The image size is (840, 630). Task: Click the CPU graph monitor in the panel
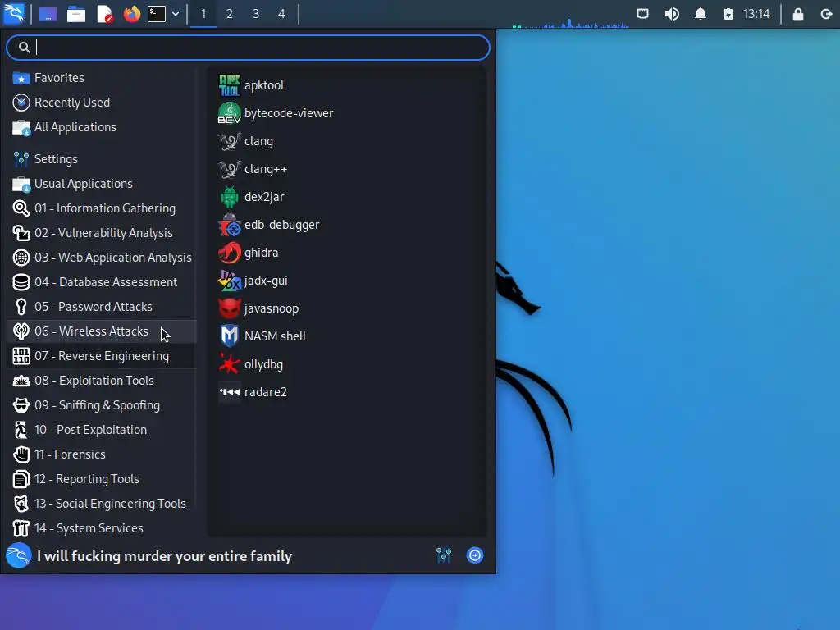click(x=569, y=22)
